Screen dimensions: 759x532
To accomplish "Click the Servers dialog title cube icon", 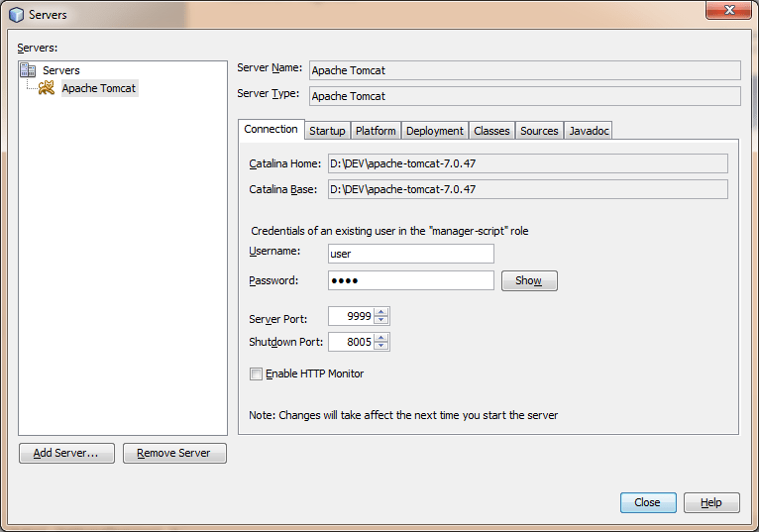I will 17,15.
